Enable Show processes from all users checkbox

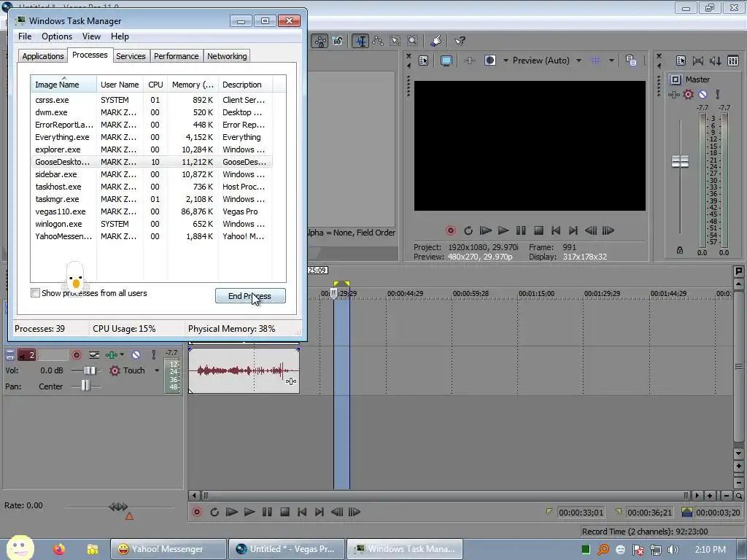(x=35, y=293)
